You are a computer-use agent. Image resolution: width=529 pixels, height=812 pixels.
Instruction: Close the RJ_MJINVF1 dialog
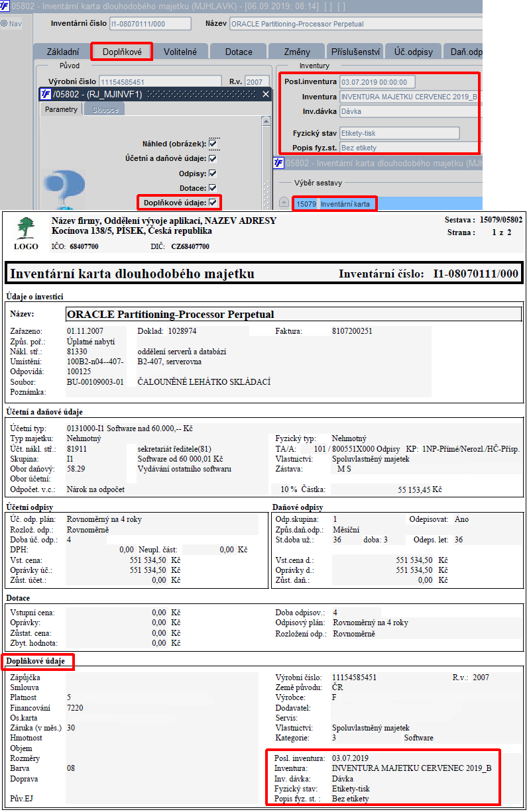[x=265, y=94]
